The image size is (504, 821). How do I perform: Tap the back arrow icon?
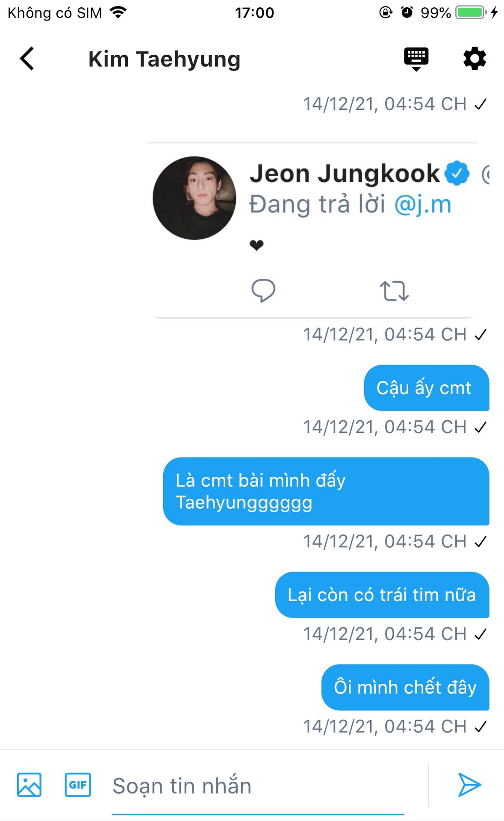click(27, 59)
